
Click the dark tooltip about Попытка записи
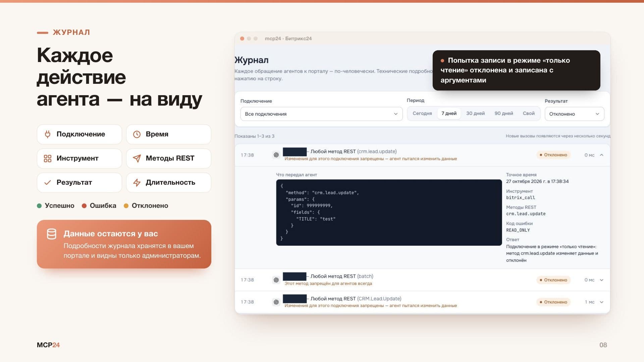pos(516,70)
